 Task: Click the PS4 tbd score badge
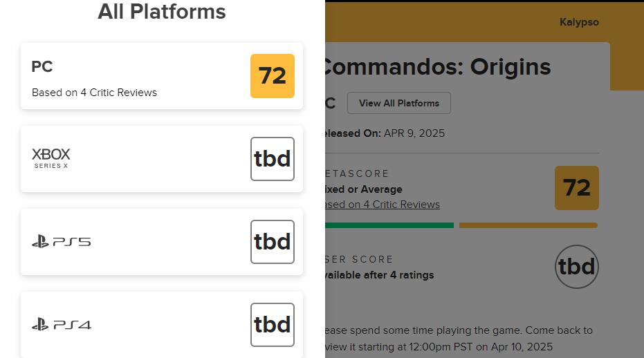[272, 324]
